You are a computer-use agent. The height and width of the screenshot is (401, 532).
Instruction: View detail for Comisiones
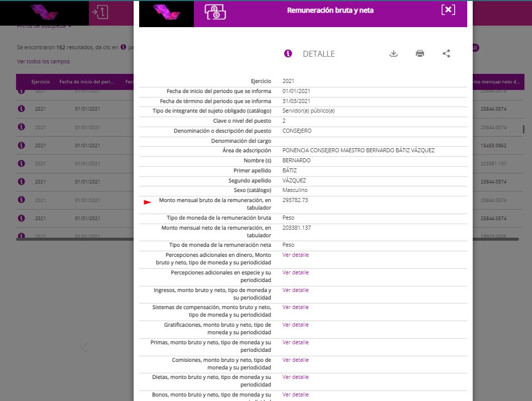click(x=295, y=360)
